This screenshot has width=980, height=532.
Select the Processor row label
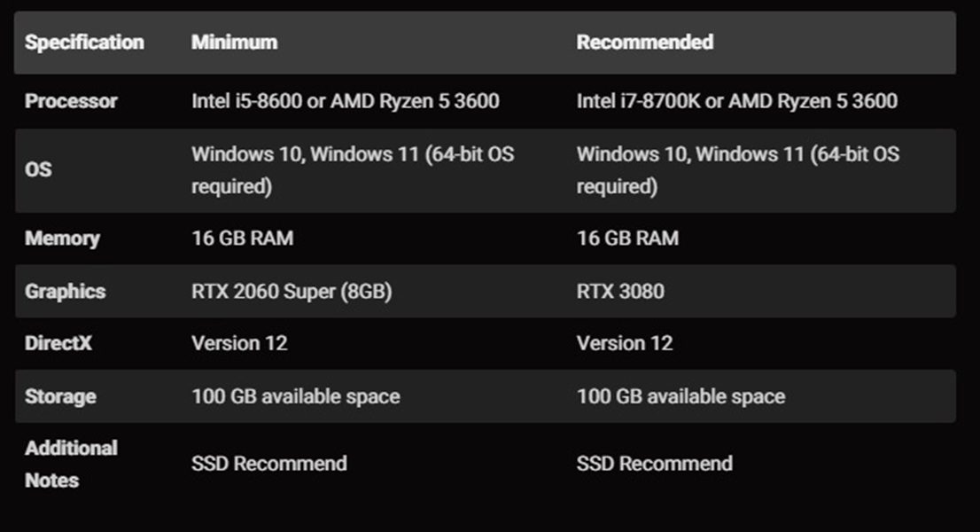[x=71, y=101]
